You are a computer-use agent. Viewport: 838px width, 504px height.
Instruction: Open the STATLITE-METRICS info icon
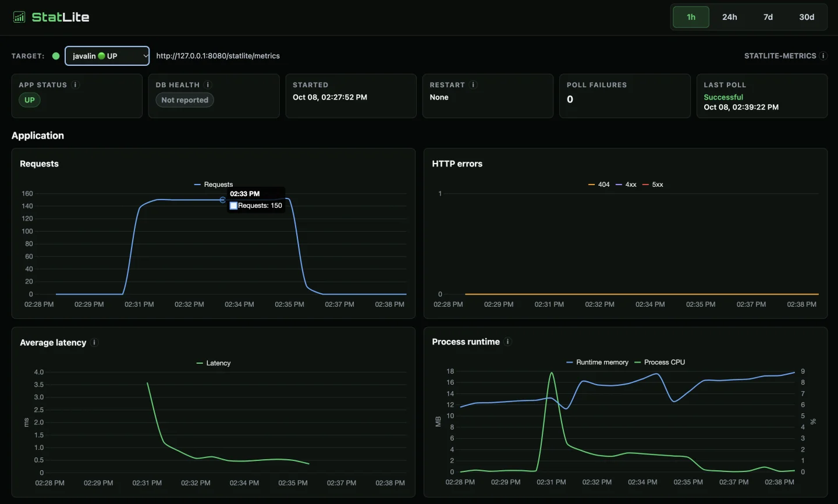coord(823,56)
